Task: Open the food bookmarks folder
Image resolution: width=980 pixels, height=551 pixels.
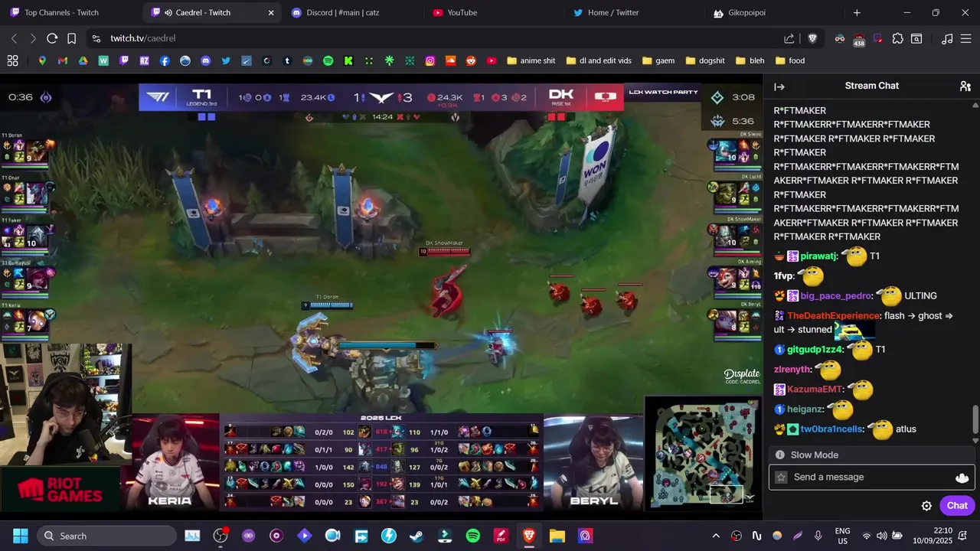Action: click(x=790, y=60)
